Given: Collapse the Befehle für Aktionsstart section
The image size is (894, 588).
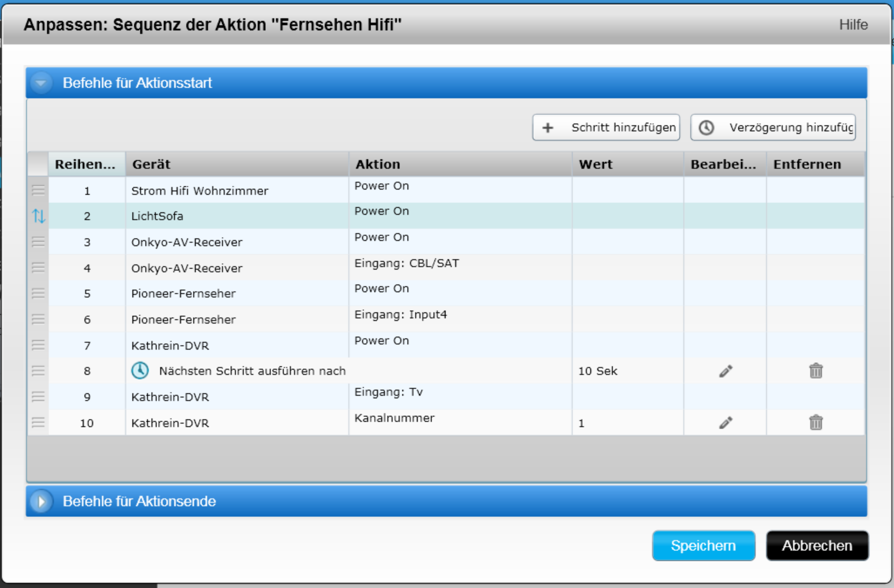Looking at the screenshot, I should (41, 83).
